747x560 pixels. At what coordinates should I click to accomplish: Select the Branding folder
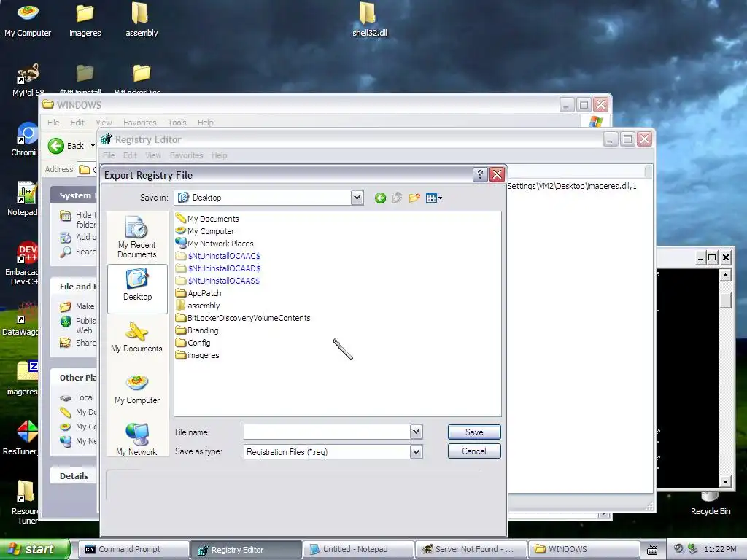point(197,330)
